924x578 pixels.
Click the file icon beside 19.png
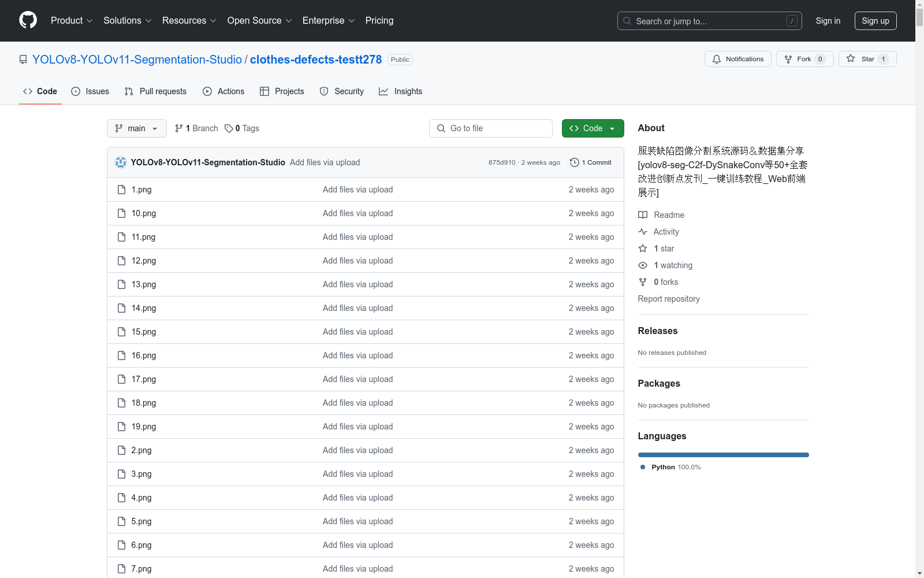(x=121, y=427)
